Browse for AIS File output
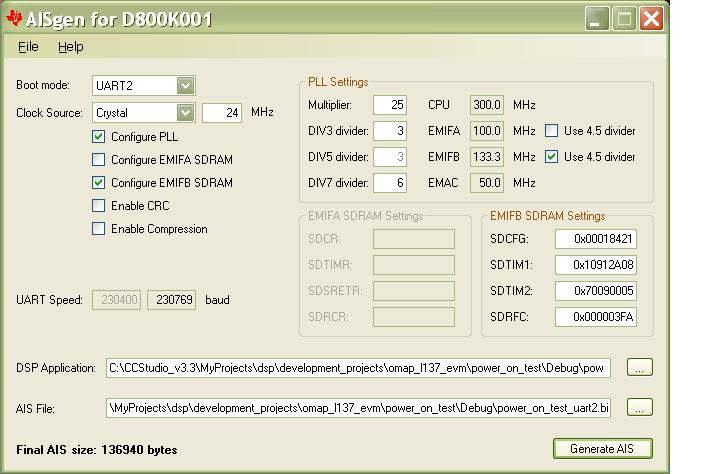 click(x=640, y=407)
